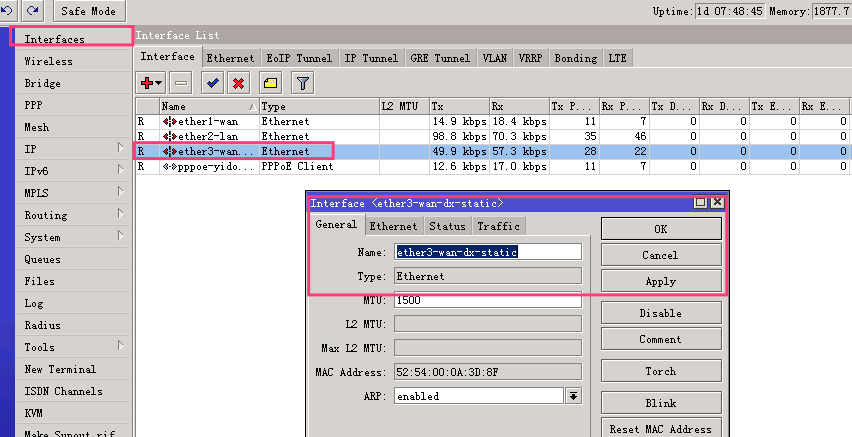This screenshot has width=852, height=437.
Task: Click the yellow Comment note icon
Action: pyautogui.click(x=270, y=83)
